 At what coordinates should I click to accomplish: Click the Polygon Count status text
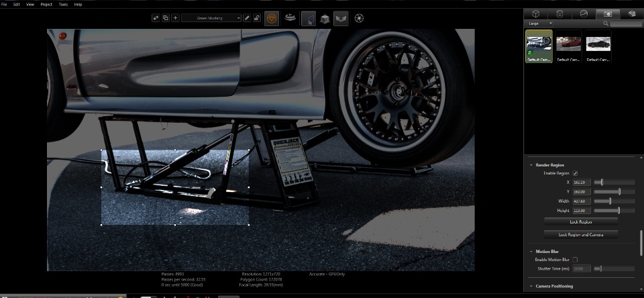point(262,279)
